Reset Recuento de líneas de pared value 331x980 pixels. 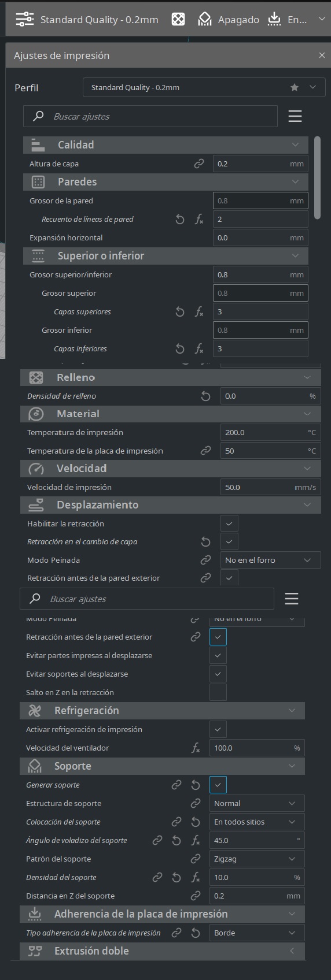180,219
